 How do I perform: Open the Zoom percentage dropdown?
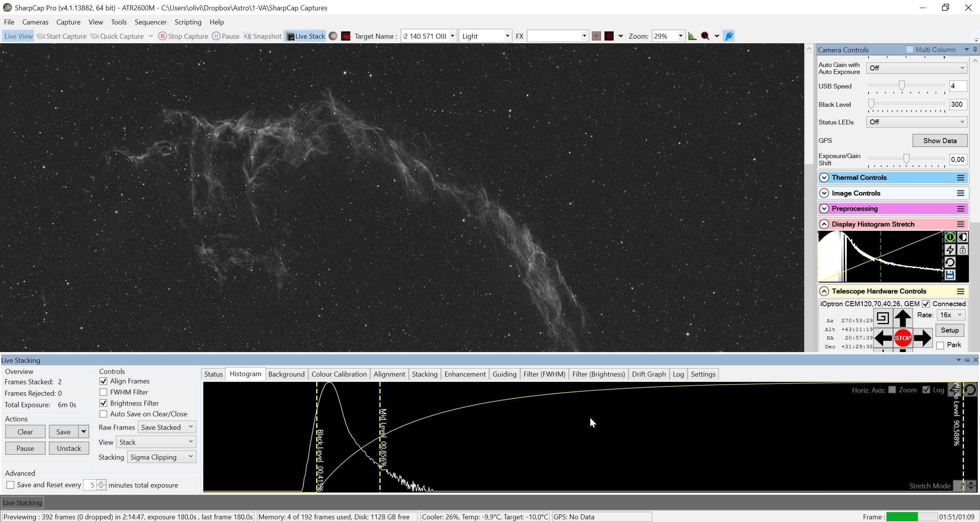tap(680, 36)
